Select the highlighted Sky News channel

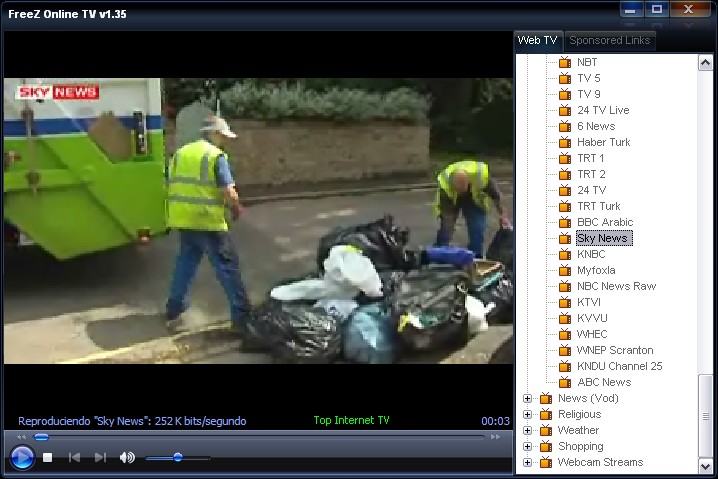[x=604, y=238]
